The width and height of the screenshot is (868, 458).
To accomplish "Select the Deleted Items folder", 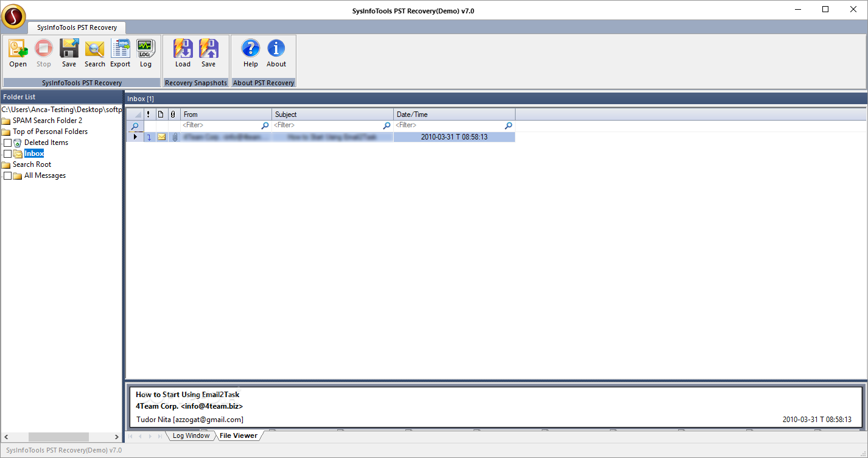I will coord(46,143).
